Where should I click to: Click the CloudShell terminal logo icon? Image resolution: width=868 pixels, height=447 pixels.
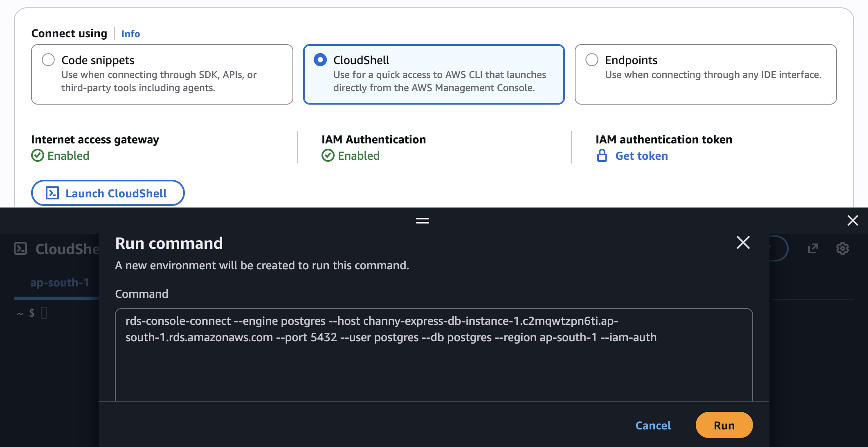20,249
